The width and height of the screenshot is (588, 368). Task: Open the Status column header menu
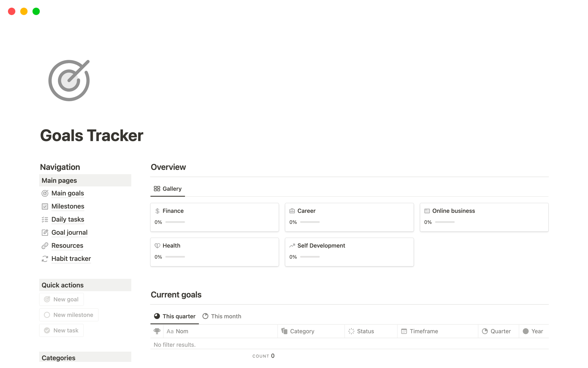pos(365,331)
